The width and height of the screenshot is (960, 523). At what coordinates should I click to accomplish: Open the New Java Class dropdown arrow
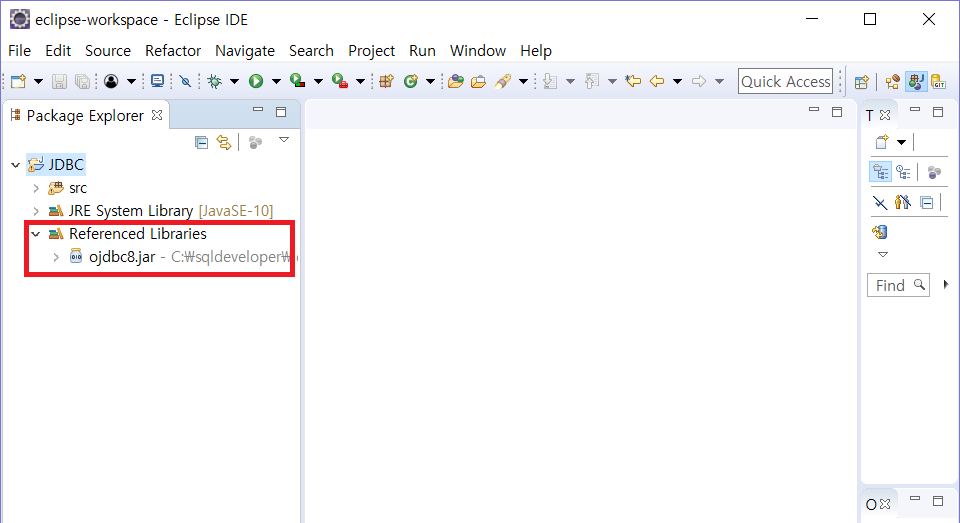(x=430, y=81)
